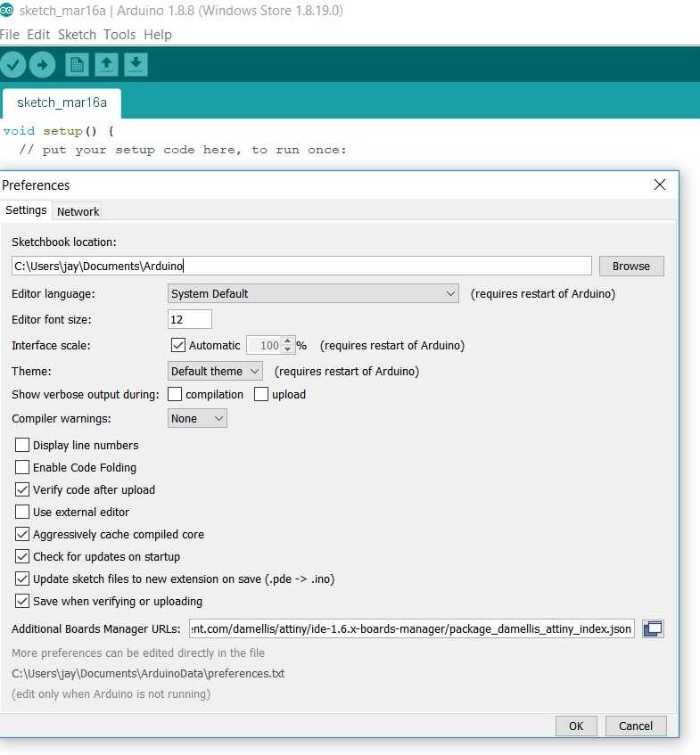The height and width of the screenshot is (755, 700).
Task: Uncheck Verify code after upload
Action: [22, 489]
